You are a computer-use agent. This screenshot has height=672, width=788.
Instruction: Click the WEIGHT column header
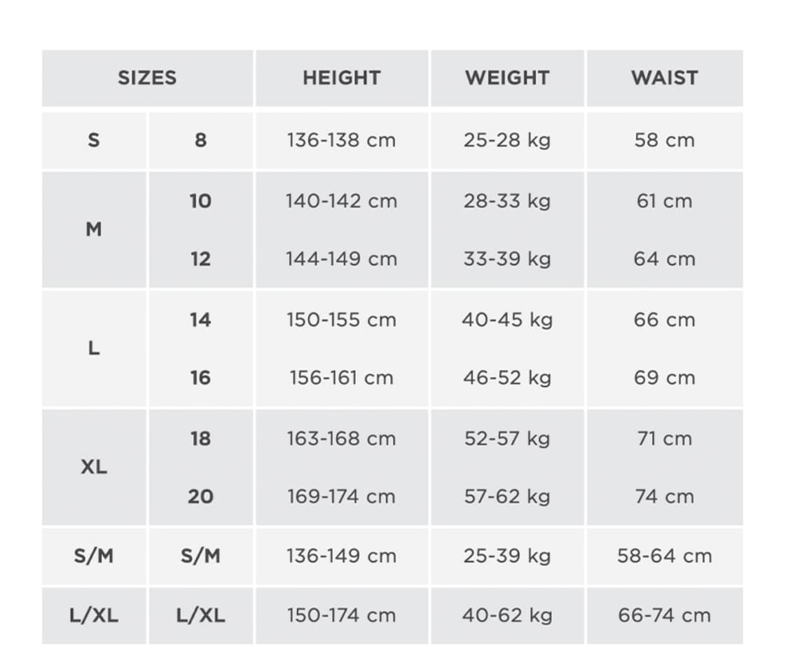coord(507,78)
